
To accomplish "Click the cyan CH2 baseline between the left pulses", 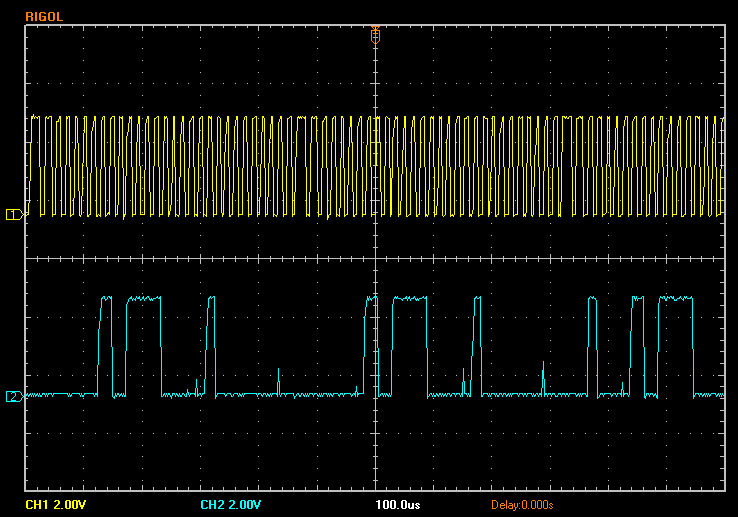I will click(180, 395).
